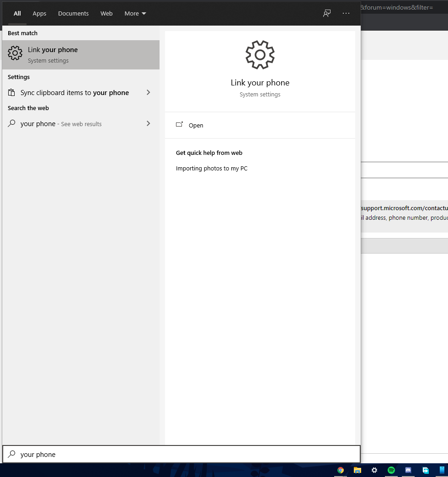Viewport: 448px width, 477px height.
Task: Click gear icon beside Link your phone result
Action: [x=15, y=53]
